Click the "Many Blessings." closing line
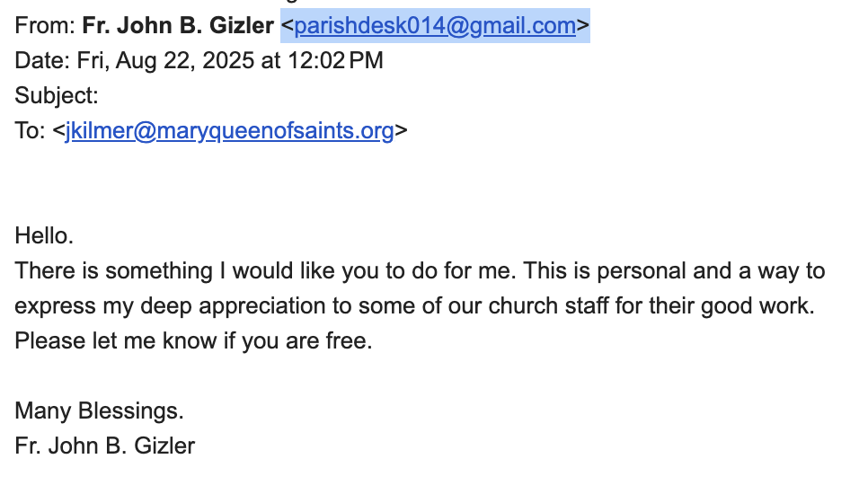The height and width of the screenshot is (503, 868). (x=99, y=411)
